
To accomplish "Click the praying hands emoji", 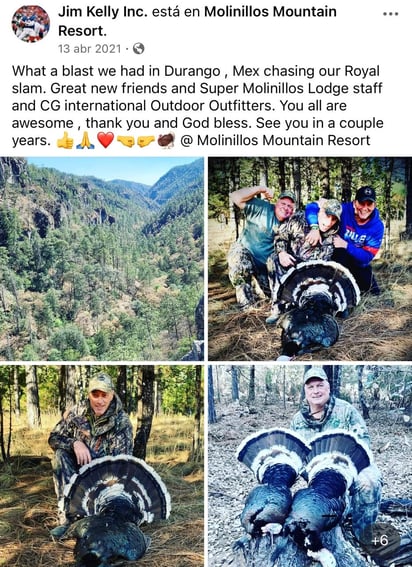I will pyautogui.click(x=86, y=141).
